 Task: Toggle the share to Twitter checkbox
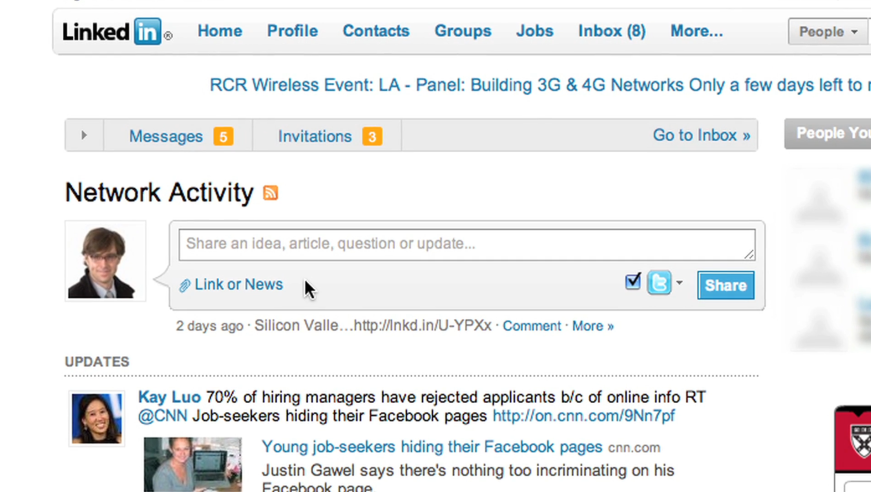pos(633,282)
